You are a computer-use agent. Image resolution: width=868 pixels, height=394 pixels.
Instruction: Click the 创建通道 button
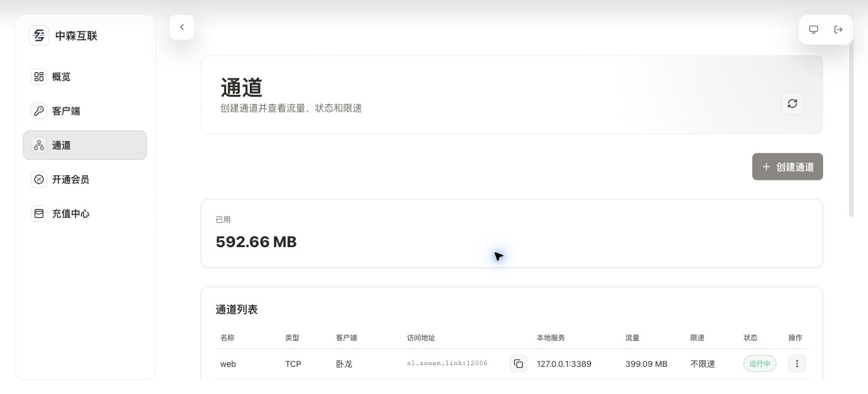[788, 167]
